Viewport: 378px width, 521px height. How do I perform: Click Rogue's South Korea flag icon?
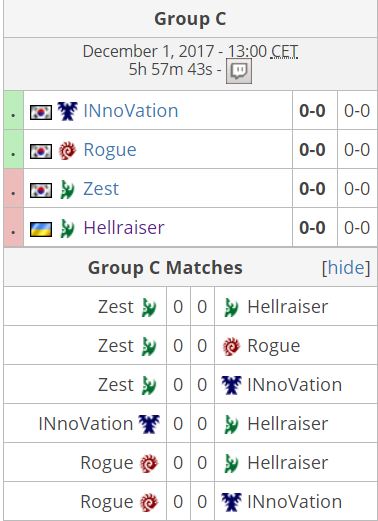[41, 151]
